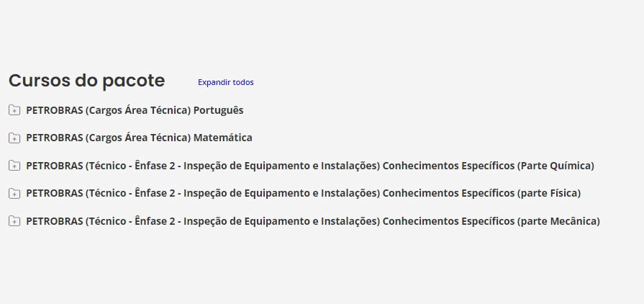The width and height of the screenshot is (644, 304).
Task: Click the folder icon next to parte Mecânica
Action: click(14, 221)
